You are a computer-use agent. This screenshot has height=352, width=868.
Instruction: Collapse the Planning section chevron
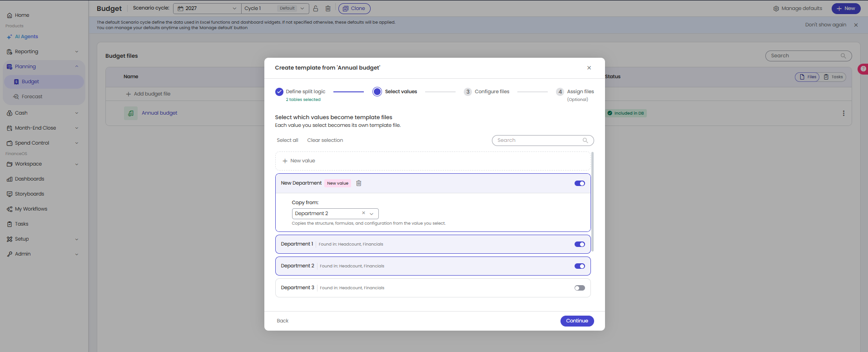pyautogui.click(x=77, y=67)
